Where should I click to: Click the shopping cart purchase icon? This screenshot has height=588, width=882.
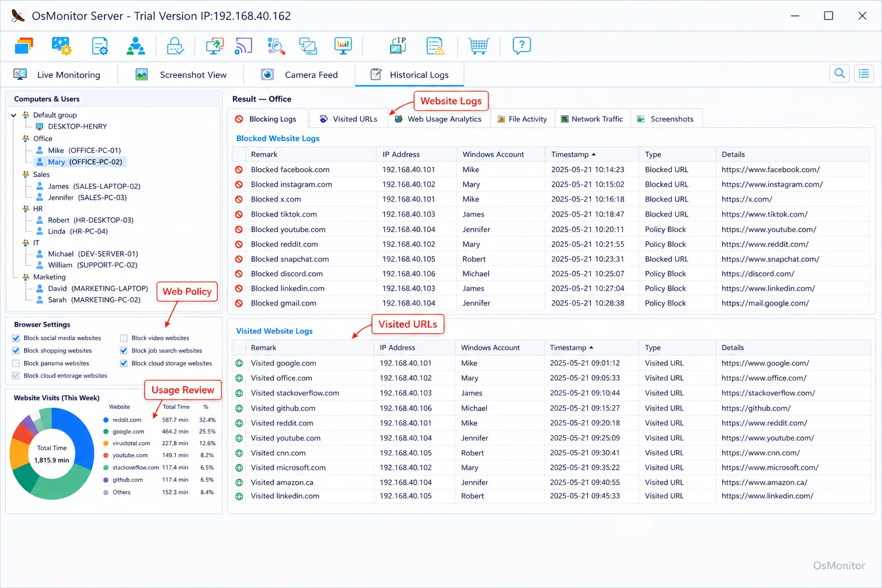click(478, 46)
